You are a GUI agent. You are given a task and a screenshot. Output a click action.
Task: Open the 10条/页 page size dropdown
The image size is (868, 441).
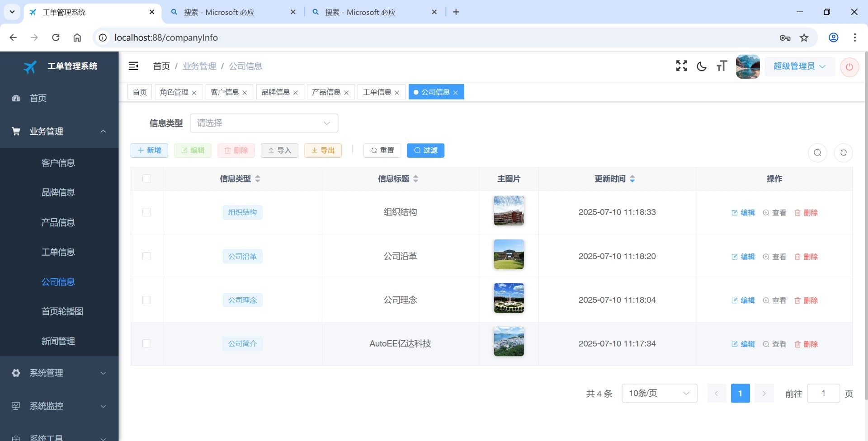tap(659, 393)
